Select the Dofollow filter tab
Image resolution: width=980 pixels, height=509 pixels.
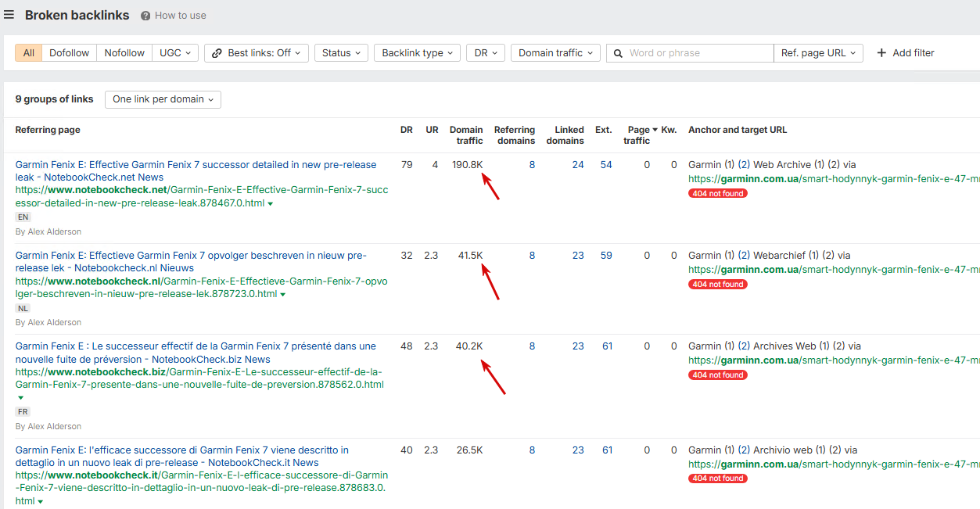(x=70, y=53)
